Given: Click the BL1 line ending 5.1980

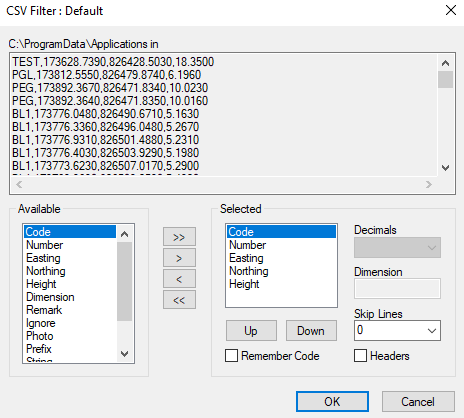Looking at the screenshot, I should click(106, 153).
